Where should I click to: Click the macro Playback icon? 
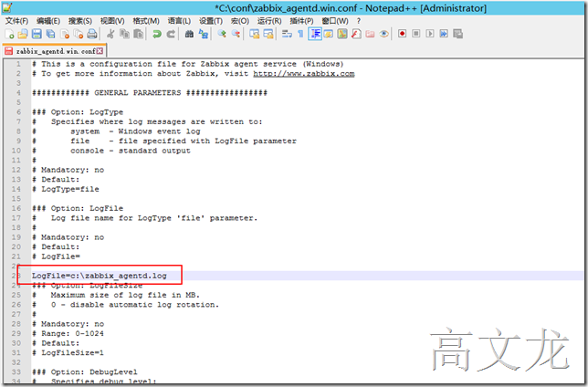[430, 34]
